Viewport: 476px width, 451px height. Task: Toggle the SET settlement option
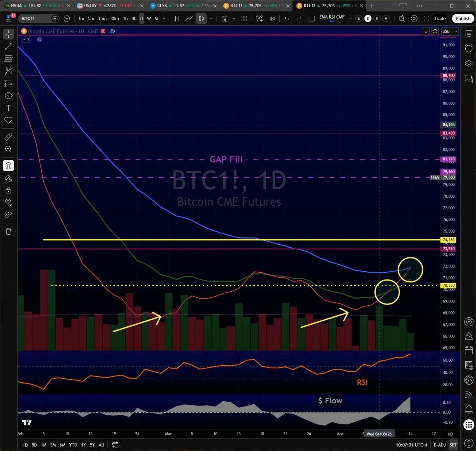coord(453,445)
